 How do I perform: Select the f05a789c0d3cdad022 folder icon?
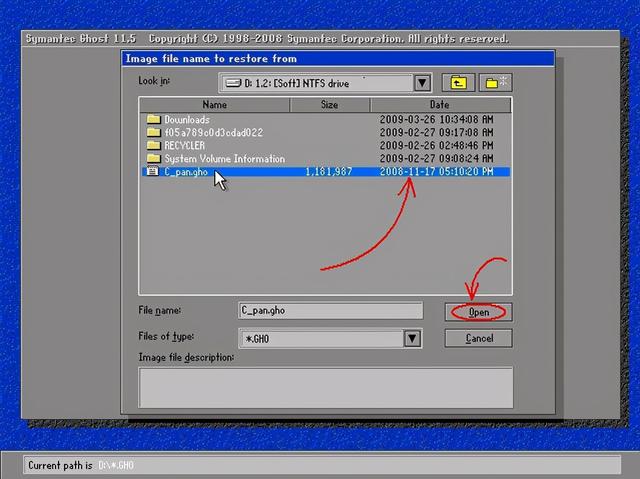pyautogui.click(x=153, y=132)
